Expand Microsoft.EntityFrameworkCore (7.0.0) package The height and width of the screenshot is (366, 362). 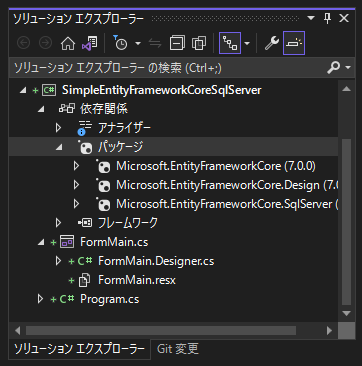click(x=76, y=166)
